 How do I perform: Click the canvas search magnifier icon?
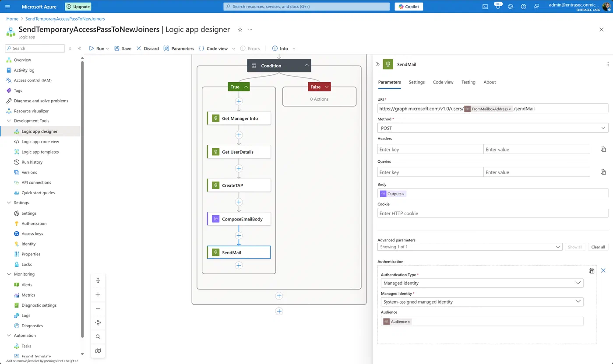click(98, 336)
